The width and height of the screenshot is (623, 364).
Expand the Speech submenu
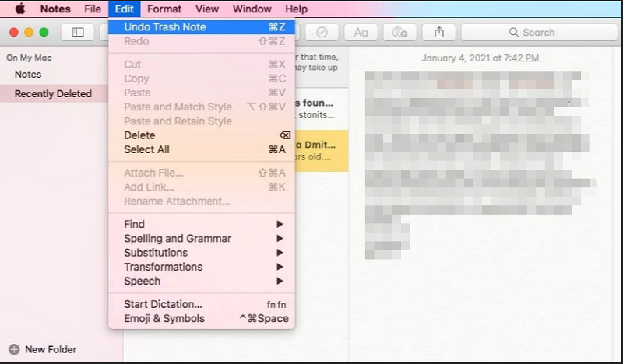click(x=202, y=281)
